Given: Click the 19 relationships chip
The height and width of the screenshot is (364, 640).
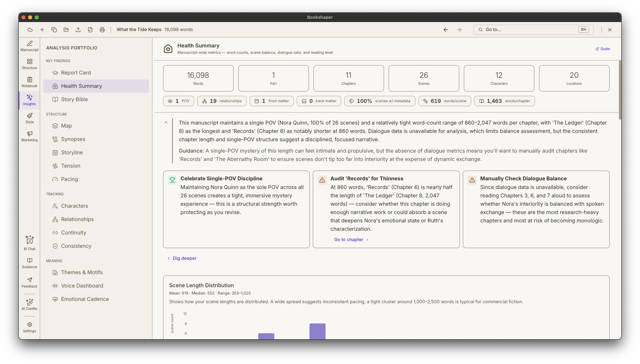Looking at the screenshot, I should point(222,101).
